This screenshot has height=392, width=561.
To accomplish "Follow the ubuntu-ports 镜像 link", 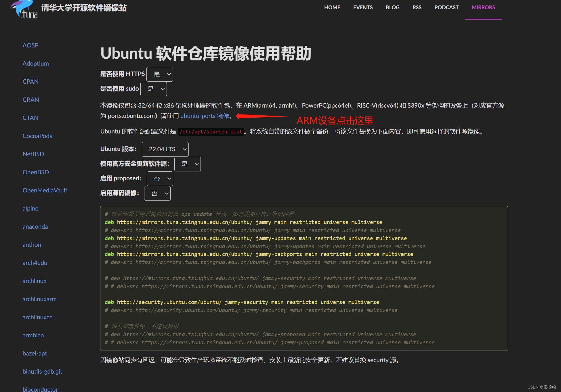I will [205, 116].
